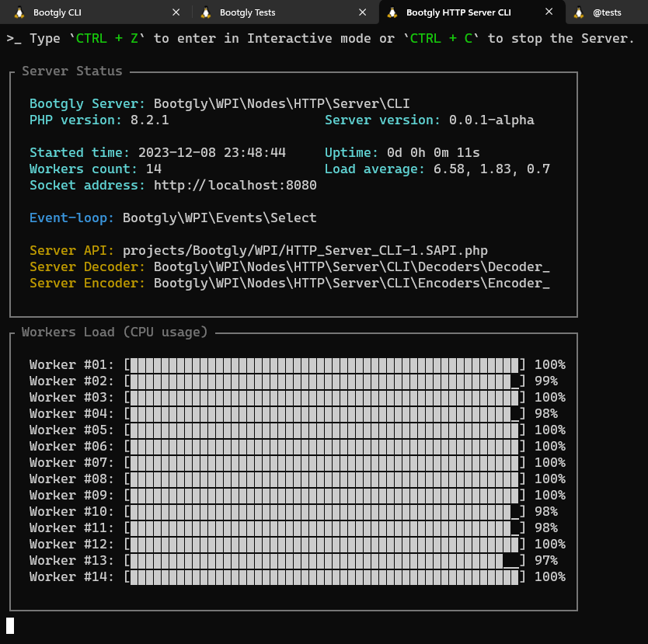Click the Tux penguin icon on Bootgly CLI tab
This screenshot has height=644, width=648.
[x=19, y=12]
